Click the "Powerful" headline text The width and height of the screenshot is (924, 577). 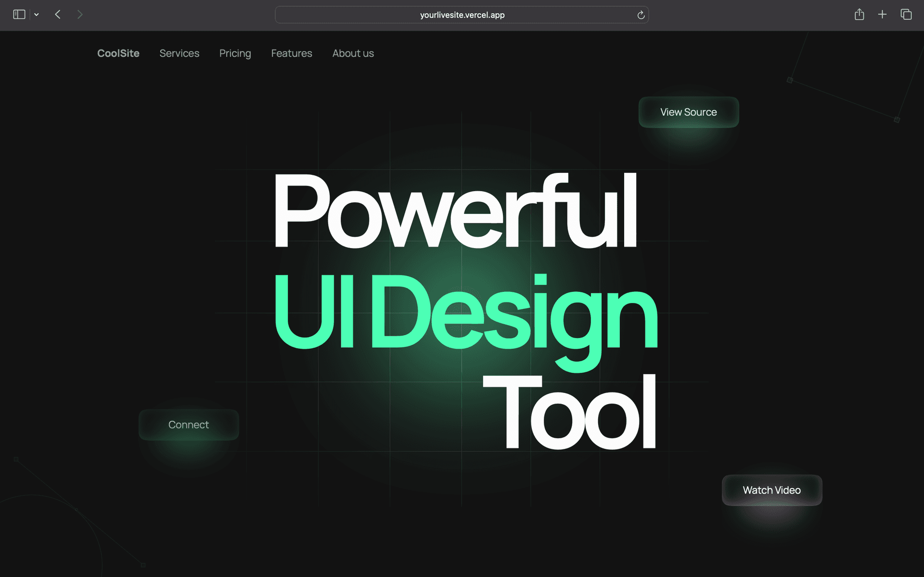tap(455, 210)
